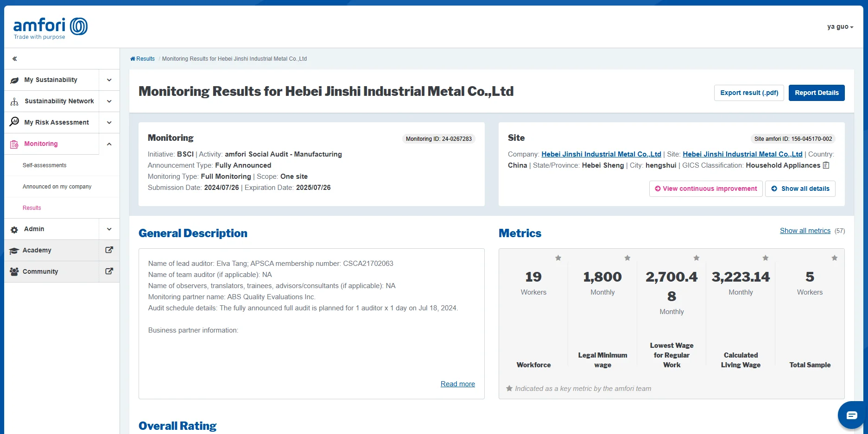
Task: Collapse the Monitoring section chevron
Action: tap(109, 144)
